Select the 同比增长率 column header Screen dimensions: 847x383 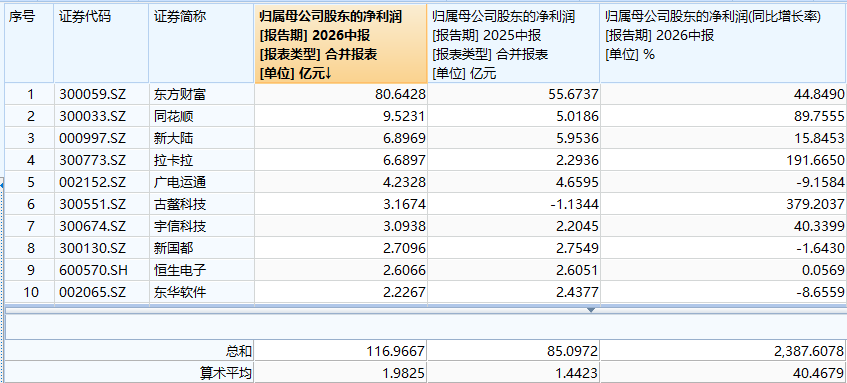click(724, 44)
